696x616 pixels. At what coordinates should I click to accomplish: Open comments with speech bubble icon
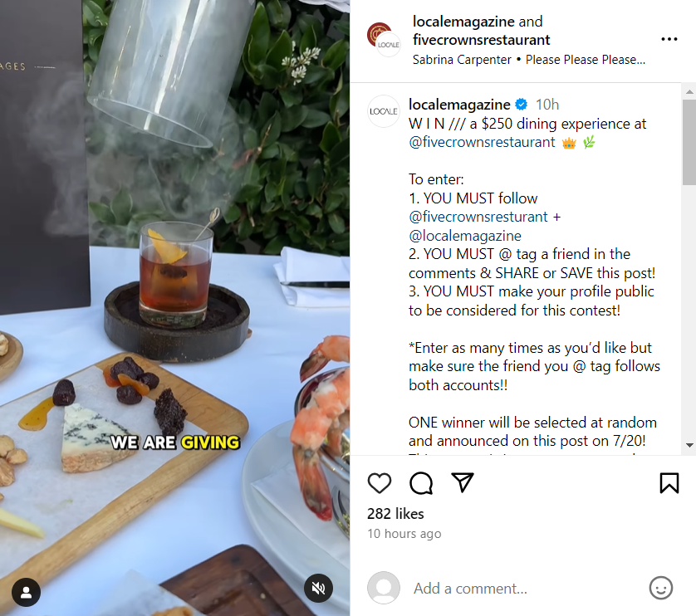[x=421, y=483]
